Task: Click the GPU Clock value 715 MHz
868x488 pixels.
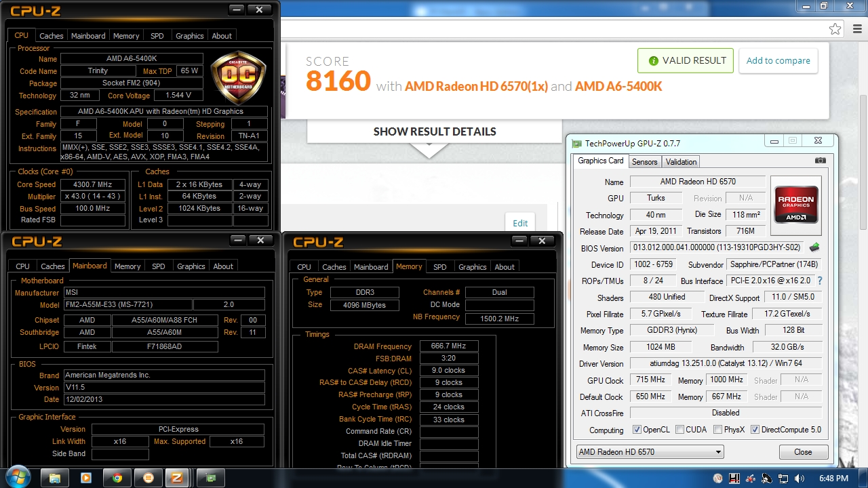Action: click(650, 380)
